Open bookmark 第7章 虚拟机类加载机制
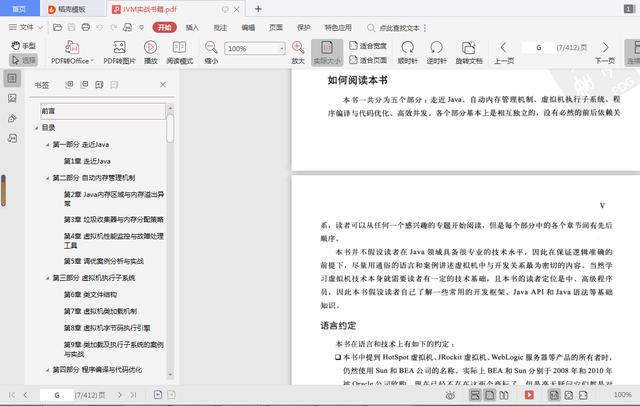Image resolution: width=640 pixels, height=406 pixels. [x=100, y=311]
